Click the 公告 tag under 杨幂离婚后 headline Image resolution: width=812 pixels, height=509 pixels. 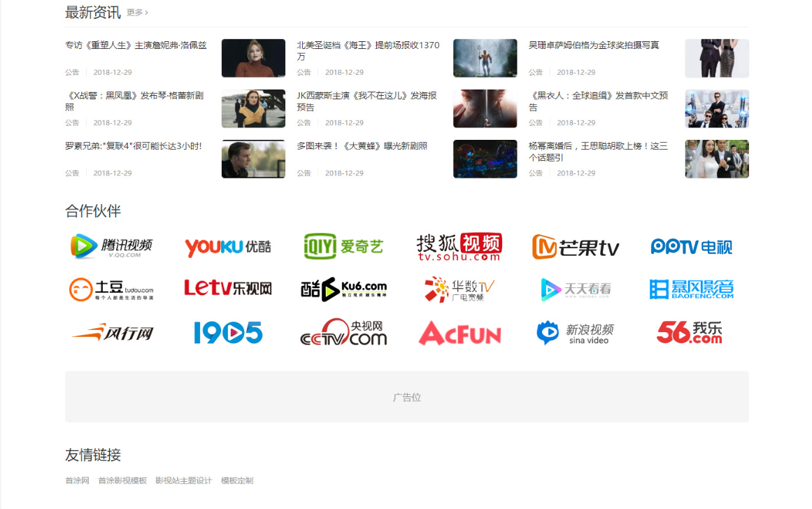point(536,173)
